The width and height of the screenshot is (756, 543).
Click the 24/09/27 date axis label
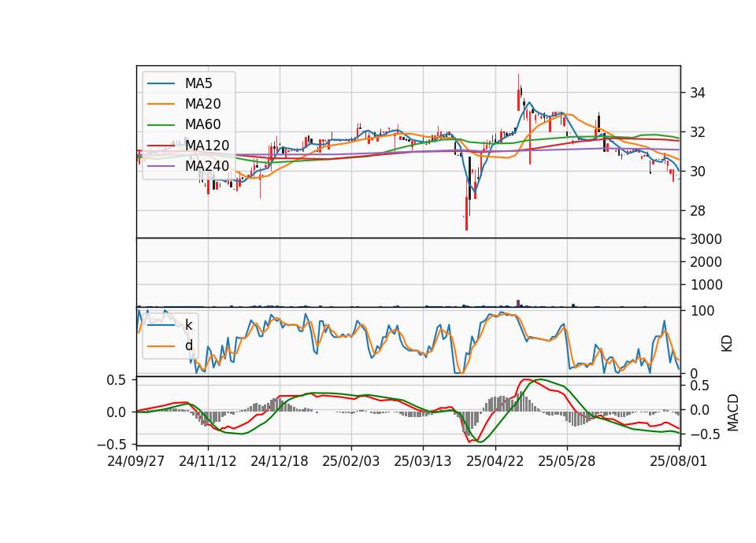(136, 461)
